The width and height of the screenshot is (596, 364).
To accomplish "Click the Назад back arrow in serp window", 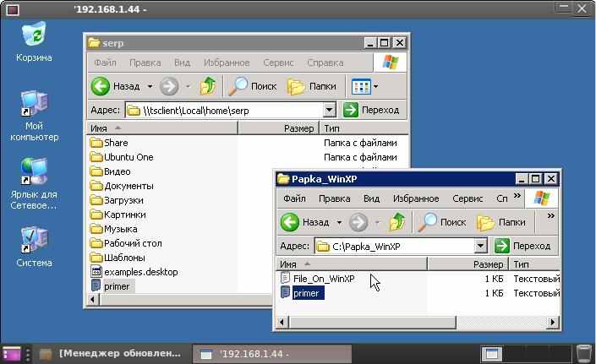I will [x=101, y=86].
